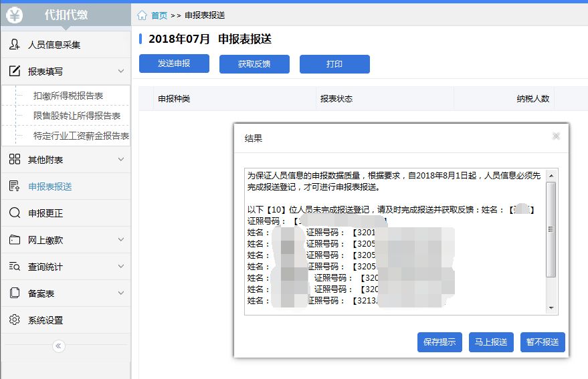Click the 网上缴款 folder icon
588x379 pixels.
tap(14, 239)
